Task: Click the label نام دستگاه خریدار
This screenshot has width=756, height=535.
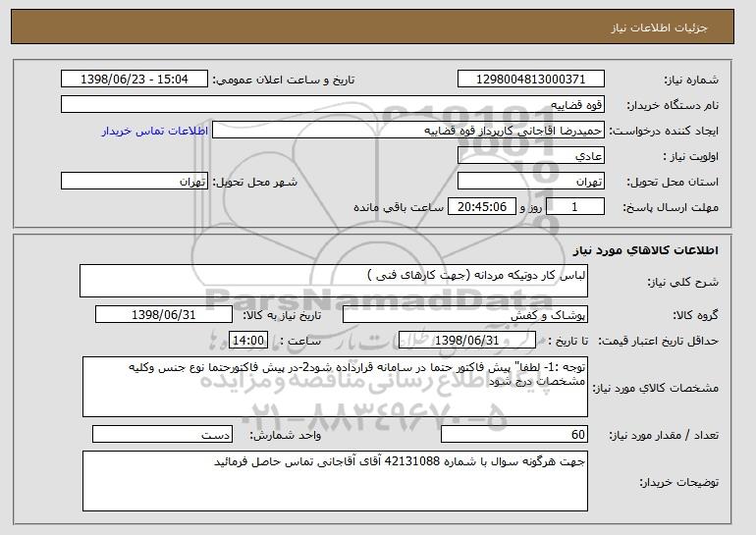Action: (x=673, y=105)
